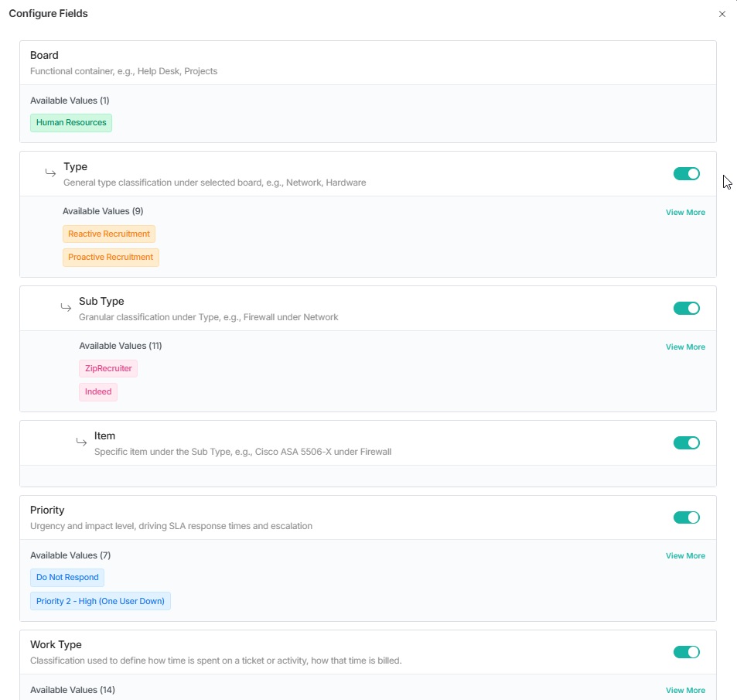This screenshot has height=700, width=737.
Task: Turn off the Sub Type field
Action: pos(686,308)
